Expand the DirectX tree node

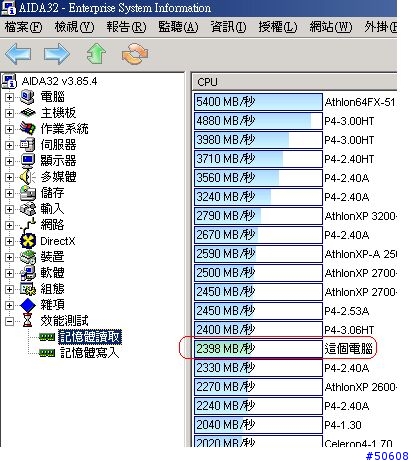click(x=9, y=241)
